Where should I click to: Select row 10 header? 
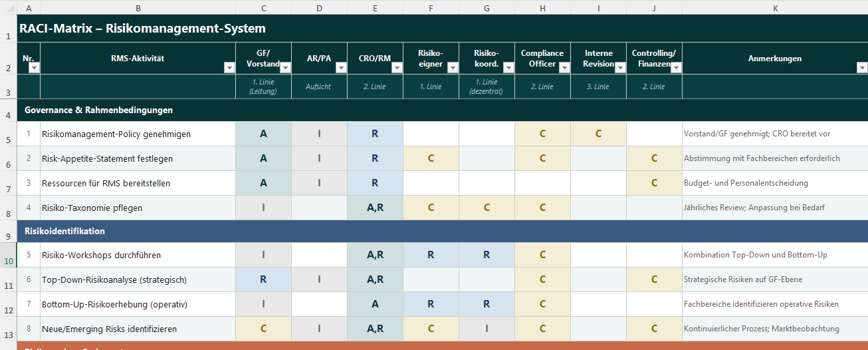coord(8,256)
